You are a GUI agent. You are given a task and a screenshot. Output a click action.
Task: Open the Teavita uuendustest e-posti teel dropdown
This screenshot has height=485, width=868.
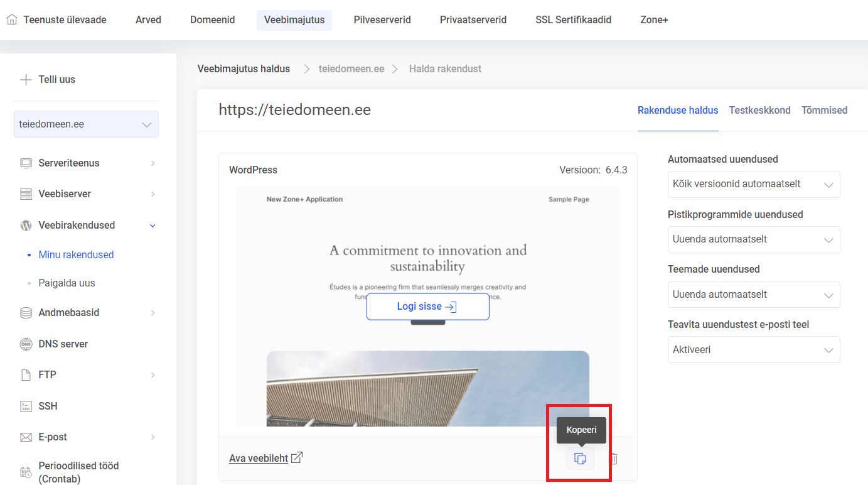pyautogui.click(x=753, y=350)
